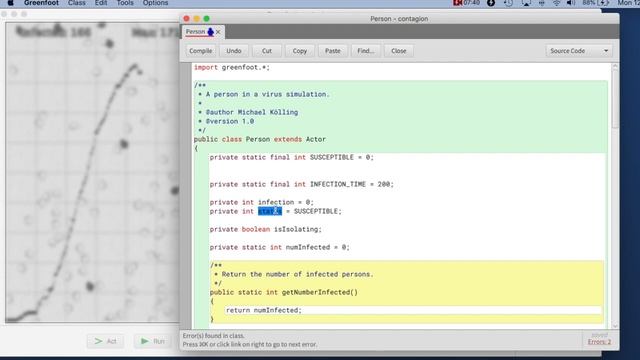Open the Class menu
Screen dimensions: 640x360
(77, 3)
